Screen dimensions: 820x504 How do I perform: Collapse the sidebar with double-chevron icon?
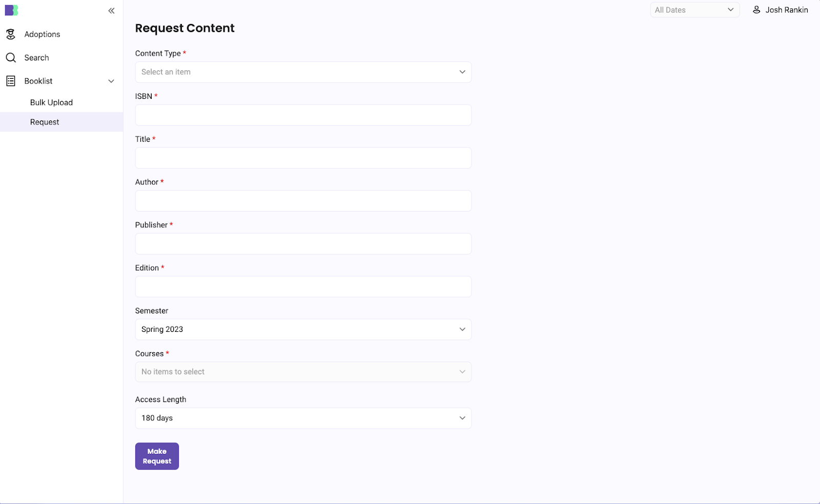tap(111, 11)
